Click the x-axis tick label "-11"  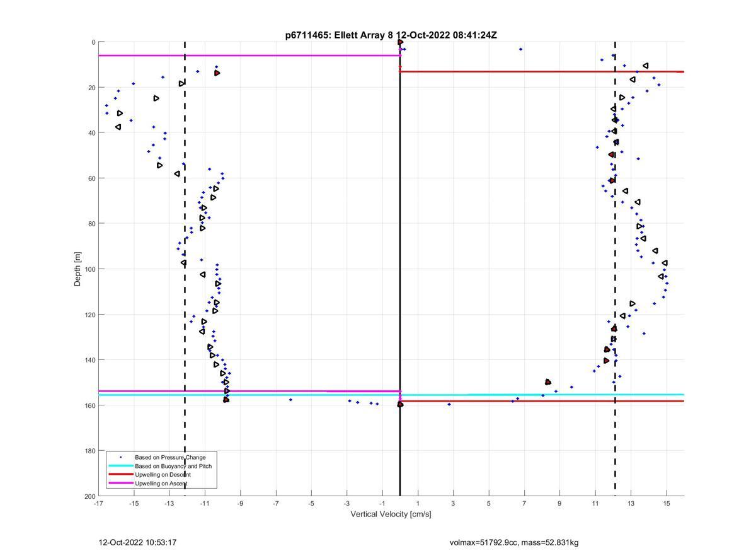tap(205, 503)
